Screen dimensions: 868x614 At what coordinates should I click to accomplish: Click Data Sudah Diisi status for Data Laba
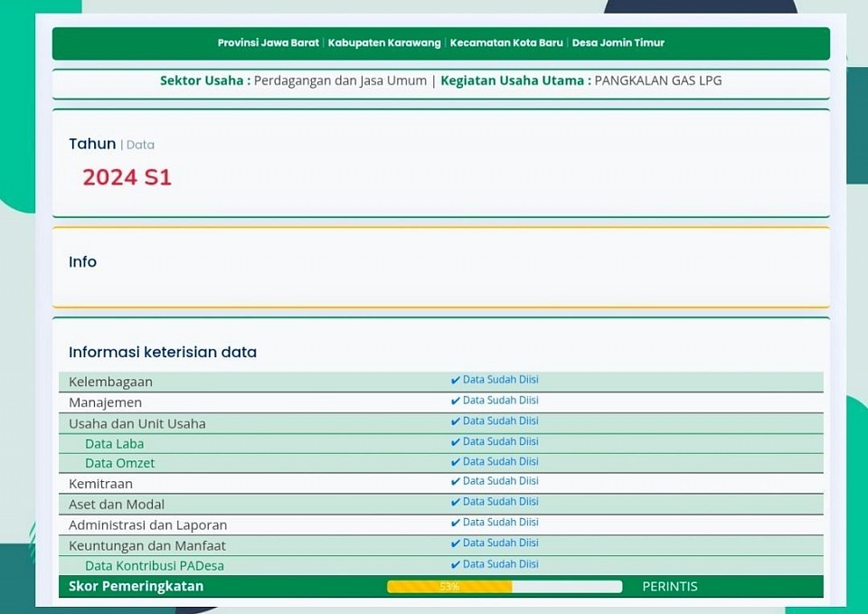click(500, 441)
